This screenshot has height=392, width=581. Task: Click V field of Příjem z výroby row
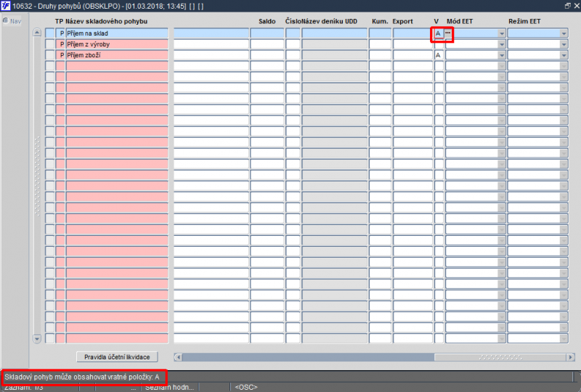439,44
